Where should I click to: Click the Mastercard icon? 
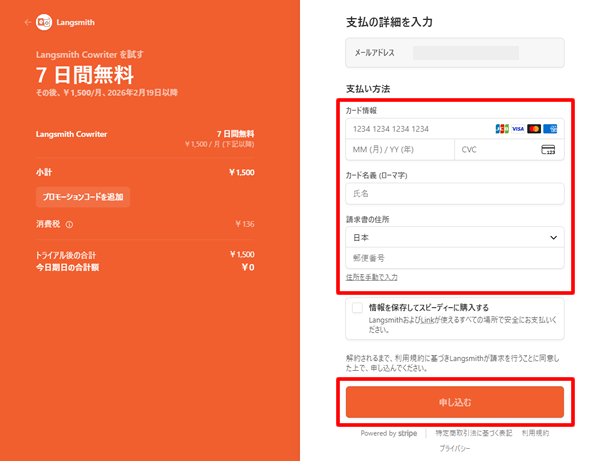(534, 129)
